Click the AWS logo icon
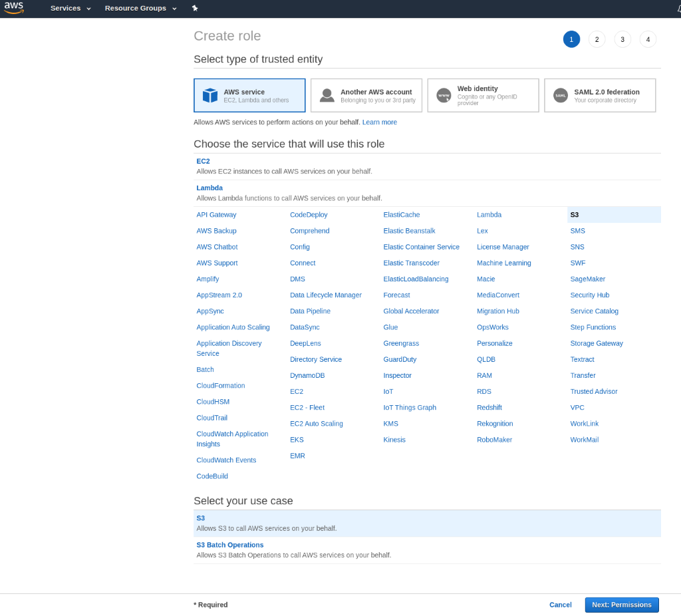The height and width of the screenshot is (616, 681). [13, 8]
